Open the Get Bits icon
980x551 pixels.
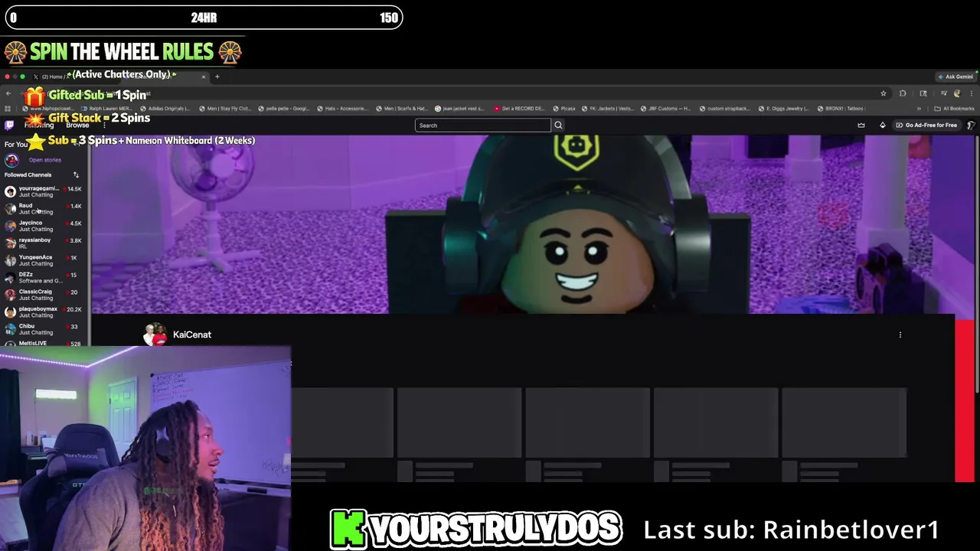pos(882,126)
